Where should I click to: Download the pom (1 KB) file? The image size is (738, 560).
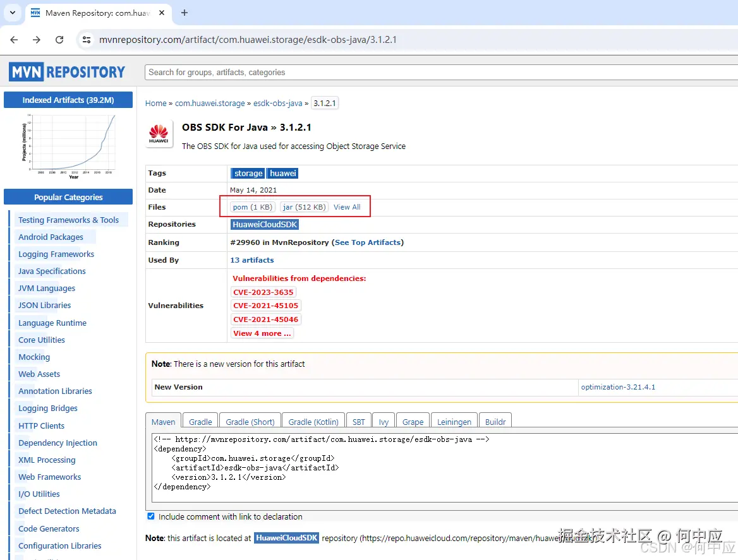[252, 207]
